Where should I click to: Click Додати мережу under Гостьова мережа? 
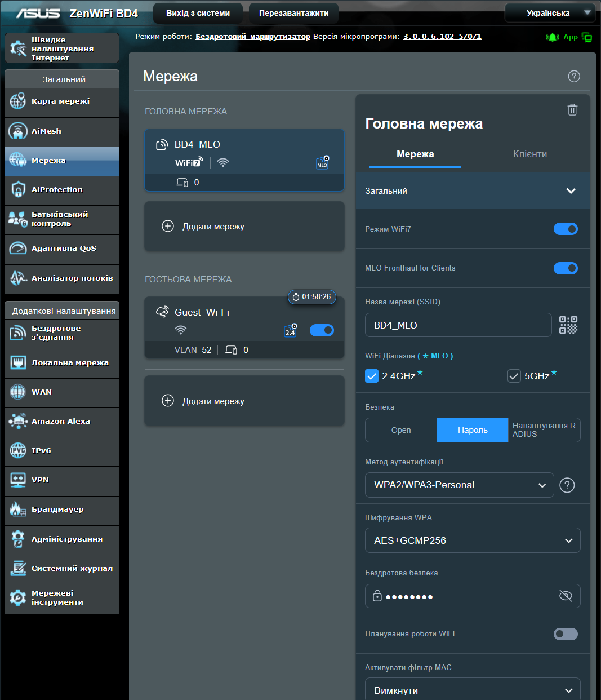coord(244,401)
